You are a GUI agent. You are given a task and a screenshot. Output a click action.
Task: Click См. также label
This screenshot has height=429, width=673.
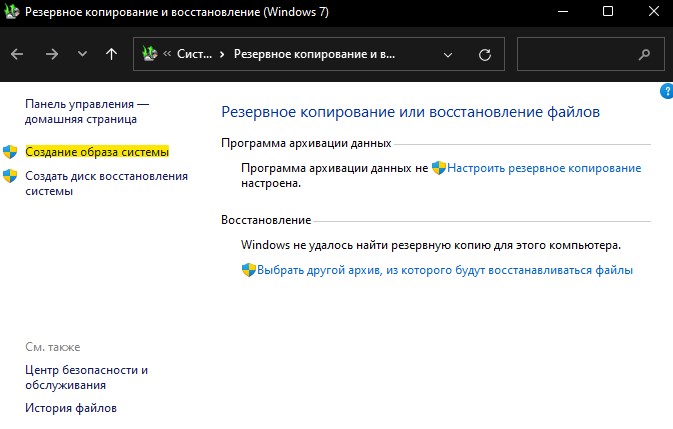53,347
